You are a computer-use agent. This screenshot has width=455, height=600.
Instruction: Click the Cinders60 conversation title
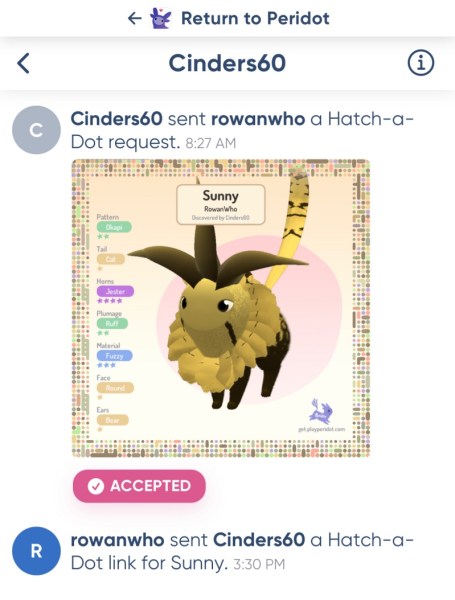tap(227, 63)
